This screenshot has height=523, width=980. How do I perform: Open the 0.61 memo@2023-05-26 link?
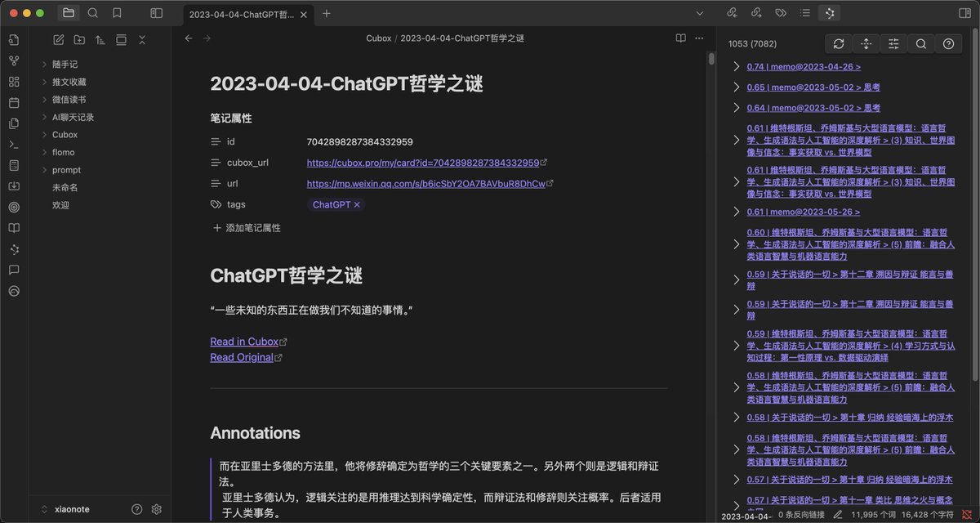(804, 212)
